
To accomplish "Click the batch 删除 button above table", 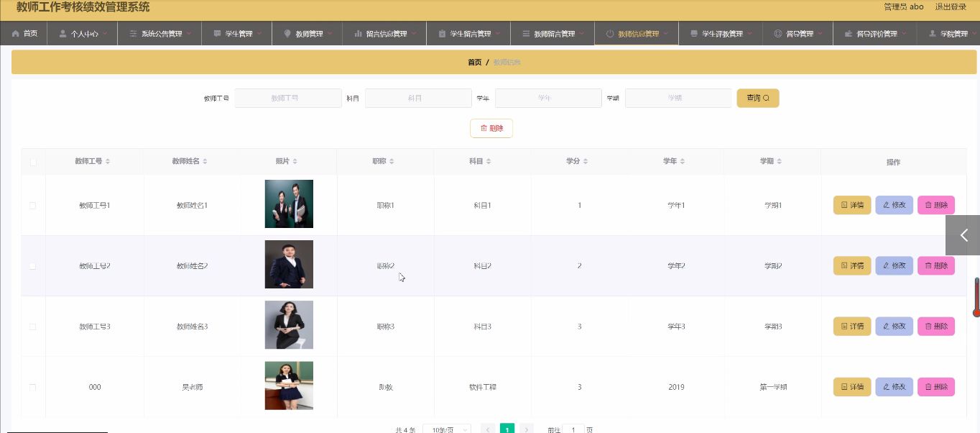I will pyautogui.click(x=491, y=128).
